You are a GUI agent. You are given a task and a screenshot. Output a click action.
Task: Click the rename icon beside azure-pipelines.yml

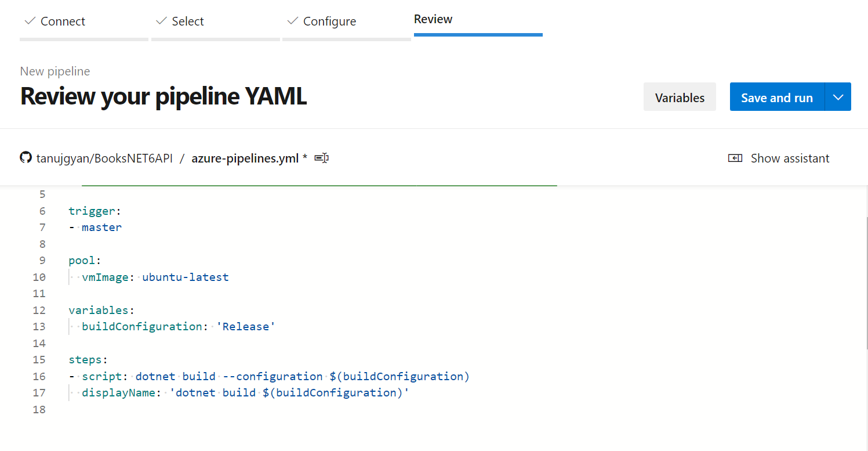coord(321,157)
